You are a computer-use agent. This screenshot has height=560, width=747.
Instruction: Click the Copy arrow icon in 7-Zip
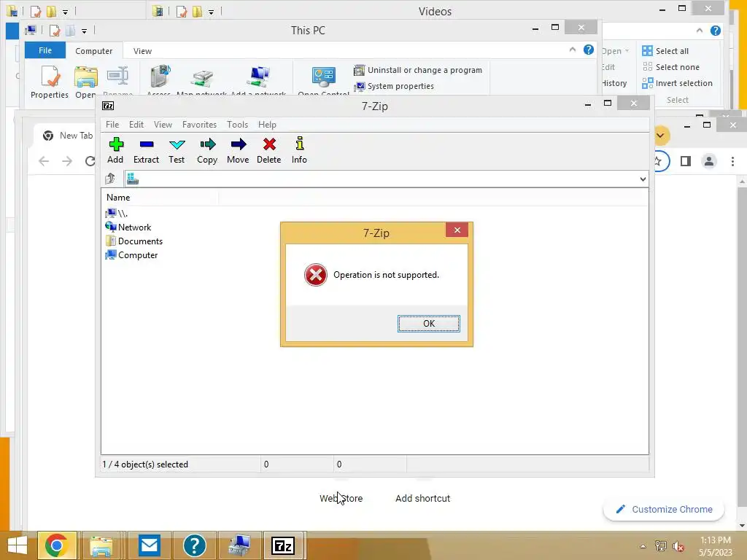tap(208, 144)
